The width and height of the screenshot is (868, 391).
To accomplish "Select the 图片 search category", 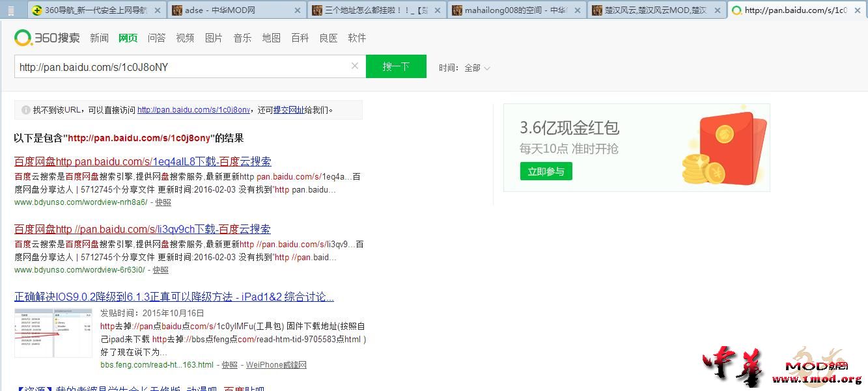I will 214,38.
